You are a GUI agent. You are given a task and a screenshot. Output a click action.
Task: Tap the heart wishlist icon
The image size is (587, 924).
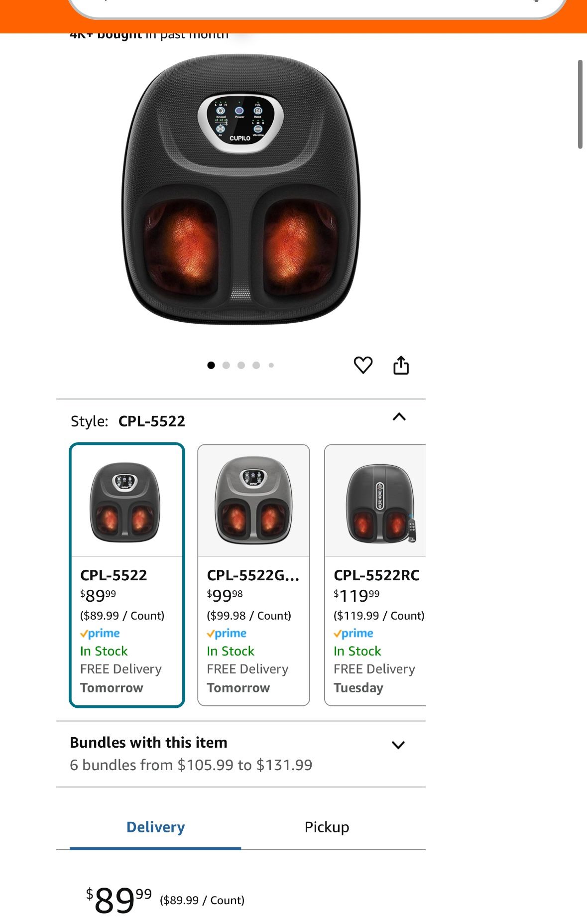363,365
